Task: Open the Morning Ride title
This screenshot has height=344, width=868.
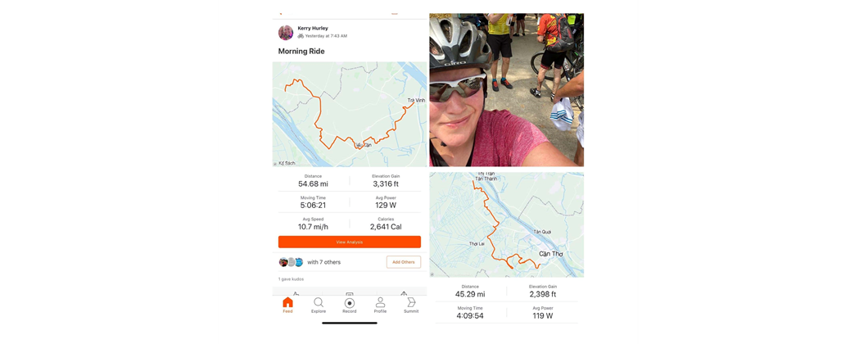Action: click(x=301, y=52)
